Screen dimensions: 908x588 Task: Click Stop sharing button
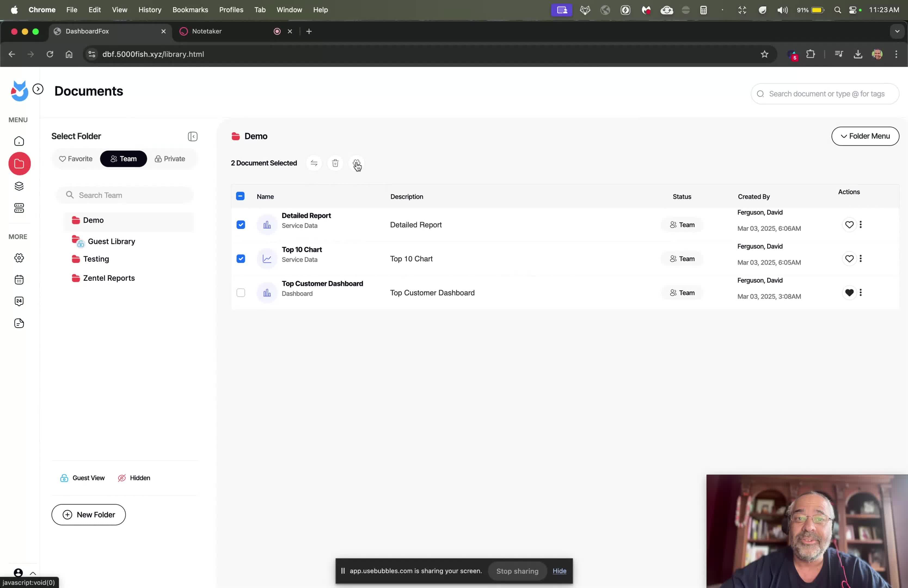point(517,571)
